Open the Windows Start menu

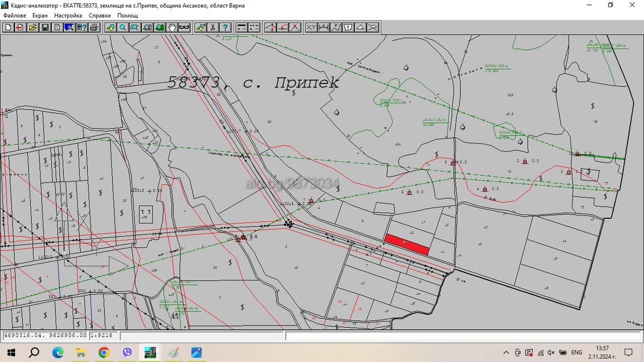(x=11, y=352)
